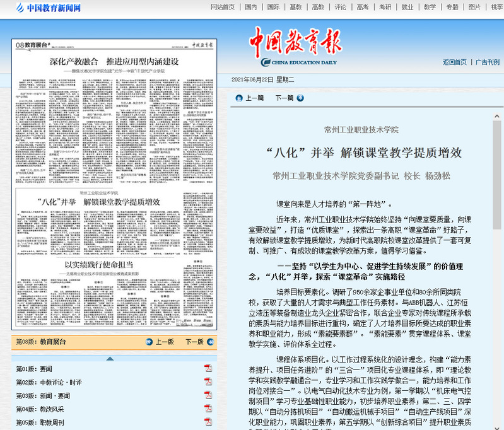This screenshot has width=504, height=430.
Task: Open 高考 in the top navigation
Action: (362, 8)
